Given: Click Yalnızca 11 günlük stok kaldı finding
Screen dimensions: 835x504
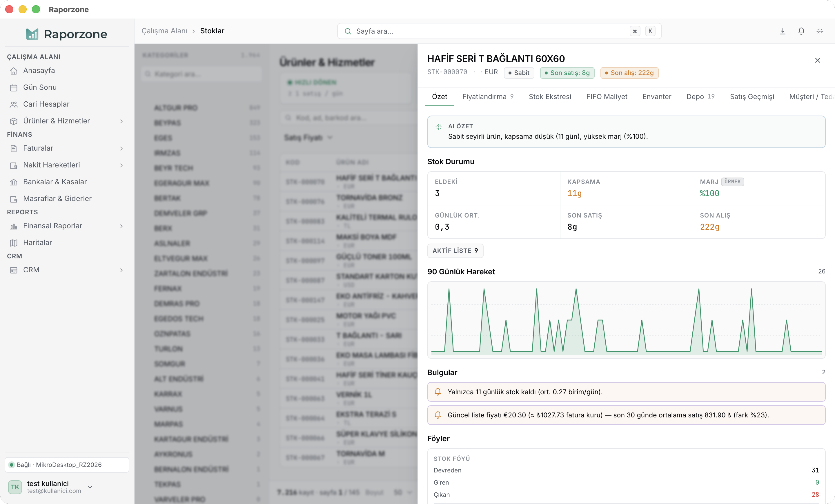Looking at the screenshot, I should (626, 392).
